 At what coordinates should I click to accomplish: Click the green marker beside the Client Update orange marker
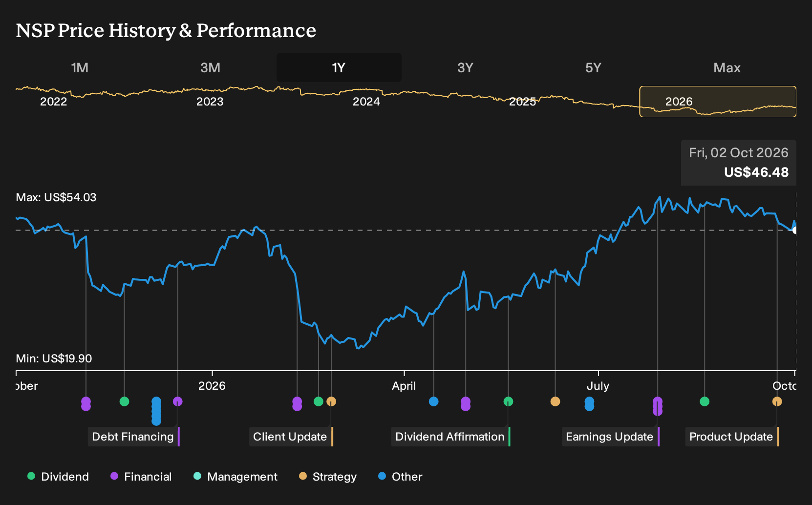pyautogui.click(x=319, y=401)
